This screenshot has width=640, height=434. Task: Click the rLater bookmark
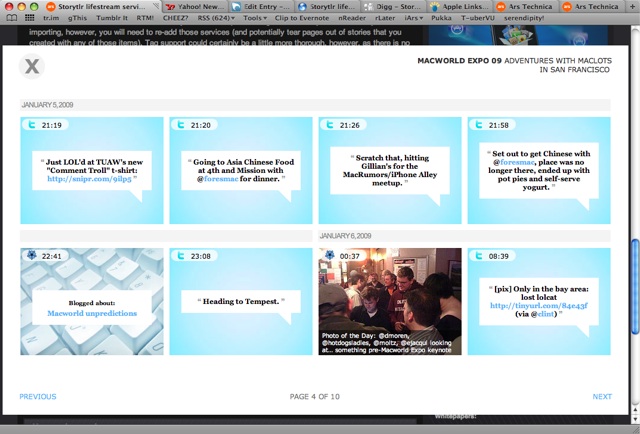(385, 18)
